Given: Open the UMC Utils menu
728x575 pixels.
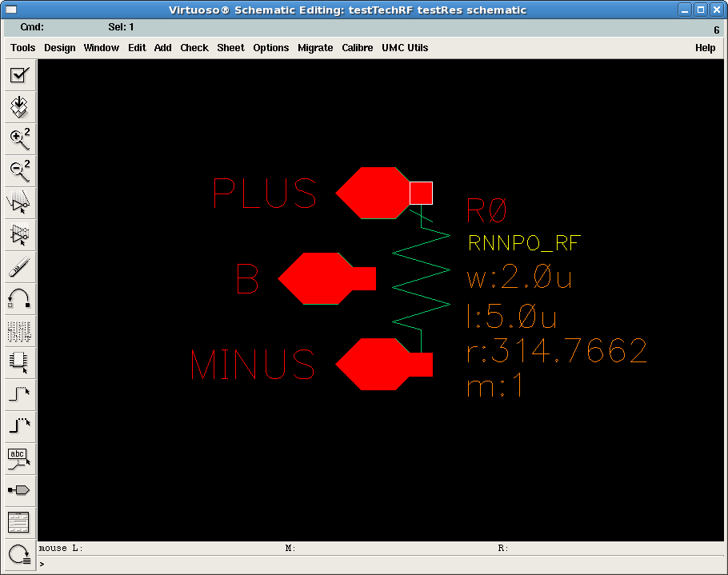Looking at the screenshot, I should coord(404,48).
